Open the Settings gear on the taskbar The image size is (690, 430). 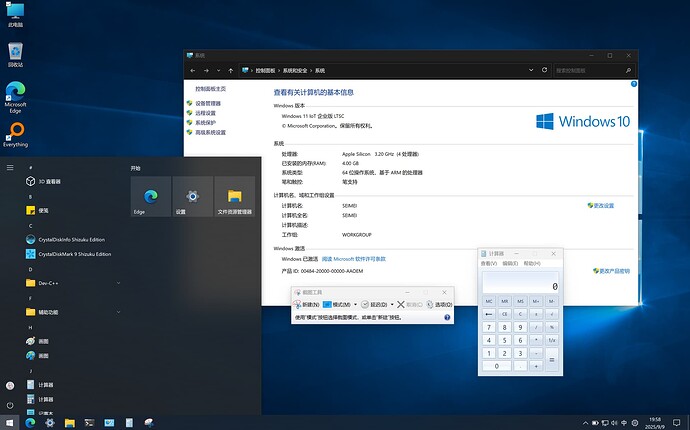pyautogui.click(x=50, y=423)
